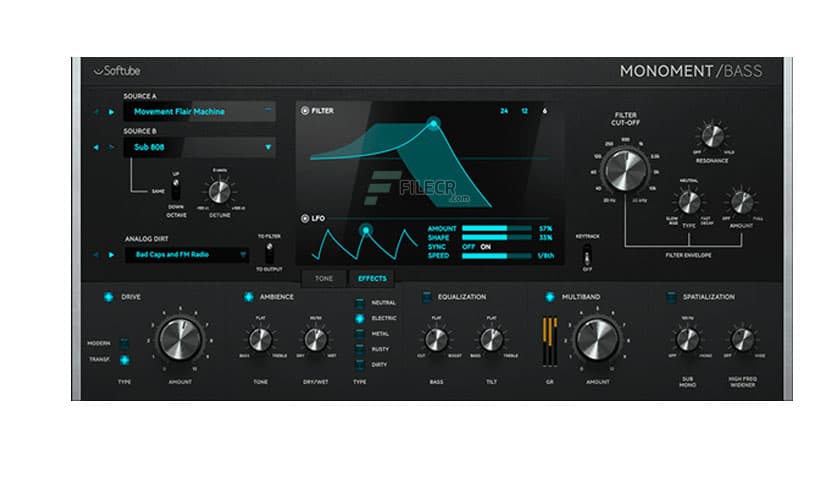This screenshot has height=484, width=836.
Task: Click the filter curve cutoff handle
Action: (433, 124)
